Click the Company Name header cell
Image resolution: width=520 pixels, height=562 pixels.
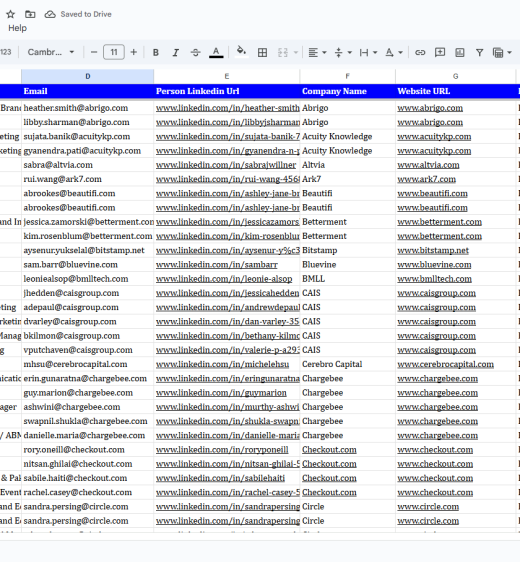pos(347,91)
